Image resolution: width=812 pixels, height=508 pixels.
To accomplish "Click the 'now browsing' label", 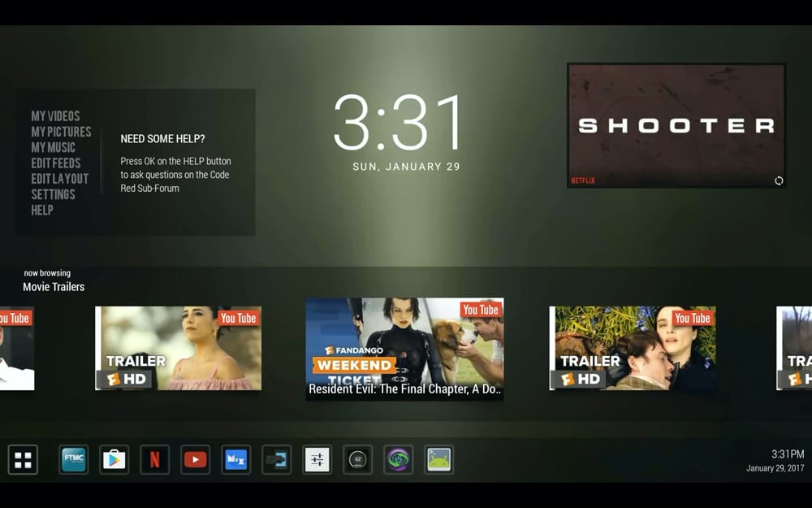I will tap(47, 273).
